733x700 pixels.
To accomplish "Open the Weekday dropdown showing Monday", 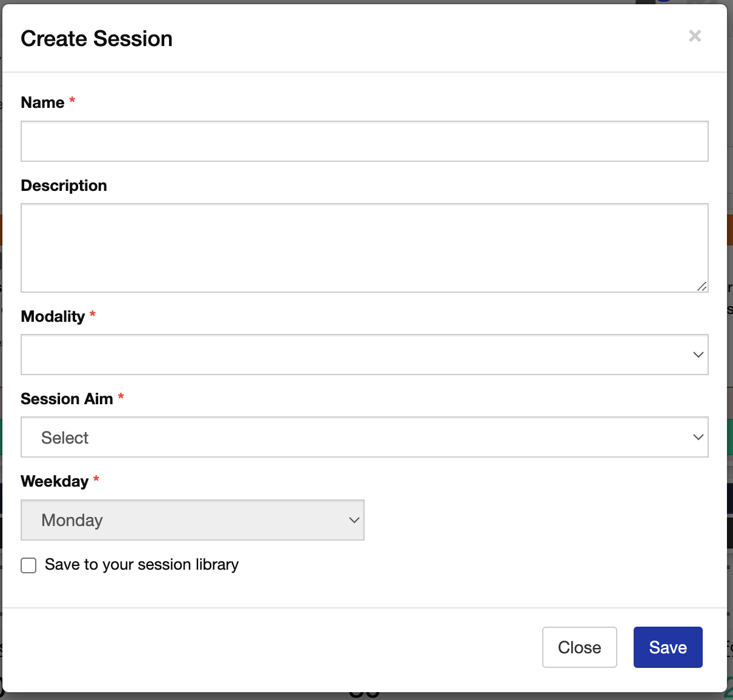I will pos(192,520).
